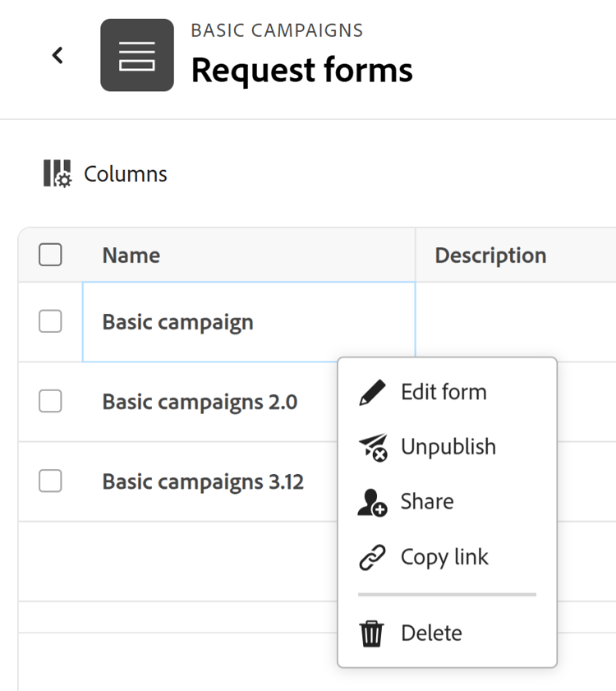The width and height of the screenshot is (616, 691).
Task: Click the Unpublish paper plane icon
Action: click(x=373, y=447)
